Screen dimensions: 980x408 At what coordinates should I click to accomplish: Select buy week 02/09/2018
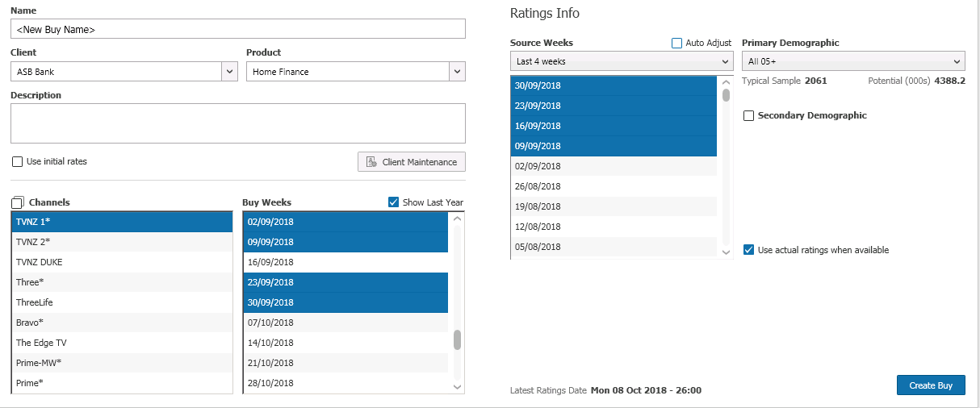(x=346, y=222)
